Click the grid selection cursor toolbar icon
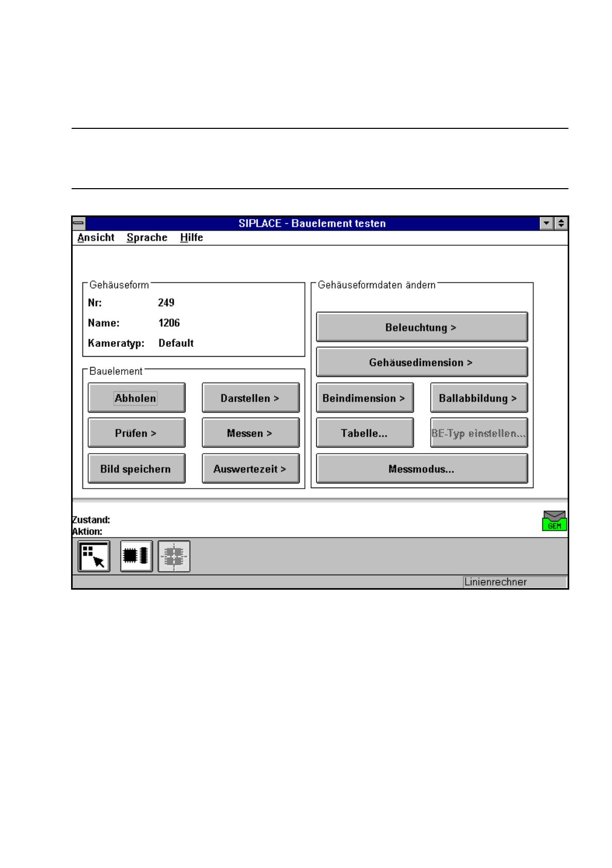 click(94, 556)
